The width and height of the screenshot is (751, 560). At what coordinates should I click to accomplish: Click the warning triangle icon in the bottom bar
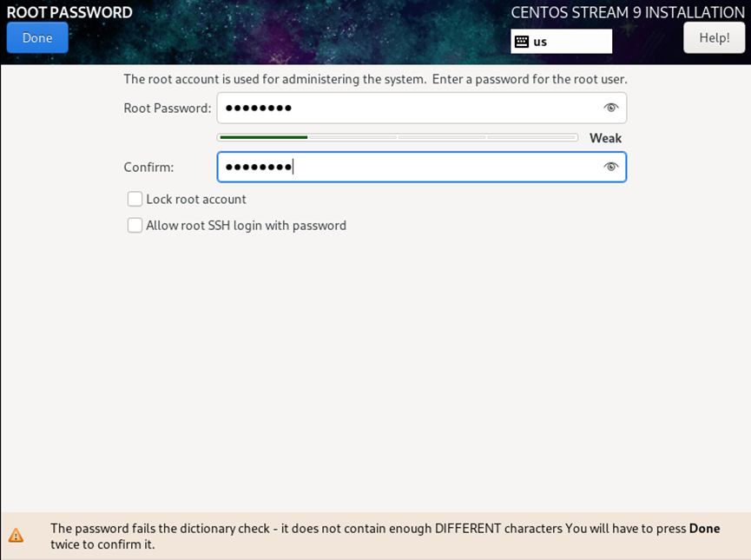tap(16, 535)
